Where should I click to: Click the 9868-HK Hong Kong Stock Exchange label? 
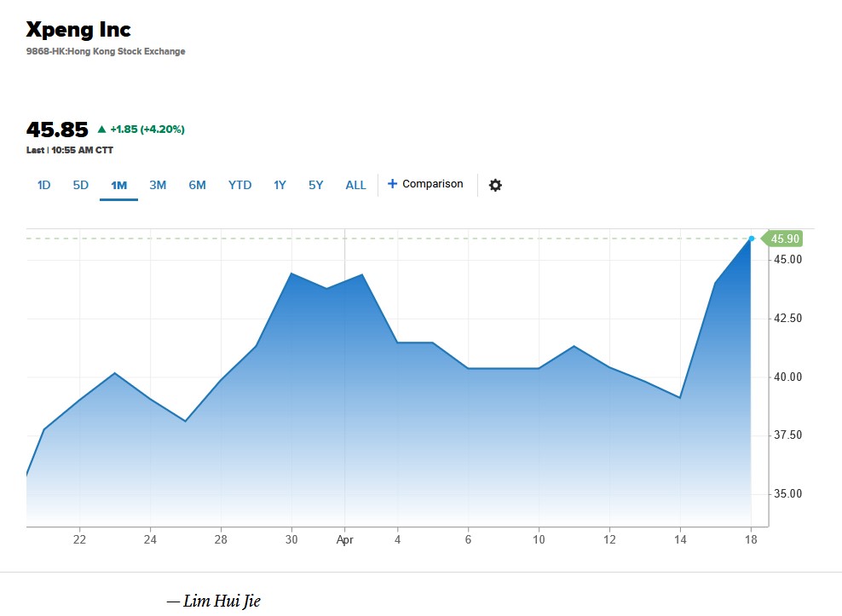coord(106,52)
